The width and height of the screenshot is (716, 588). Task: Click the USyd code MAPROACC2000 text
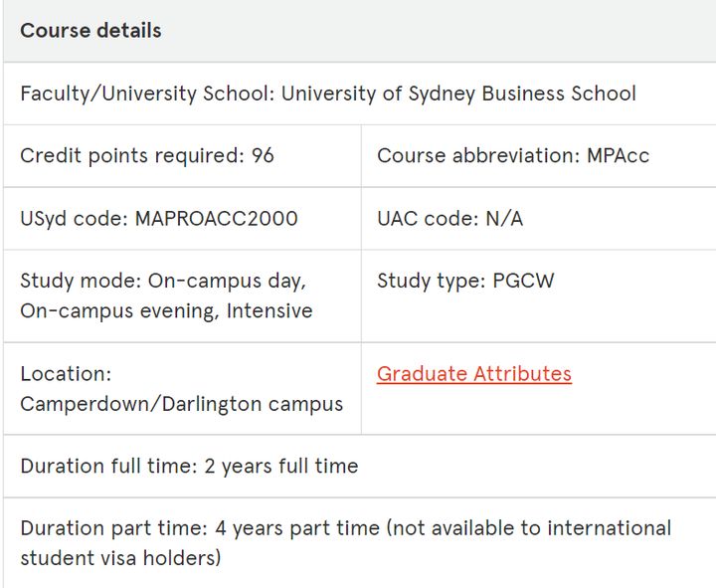(159, 218)
